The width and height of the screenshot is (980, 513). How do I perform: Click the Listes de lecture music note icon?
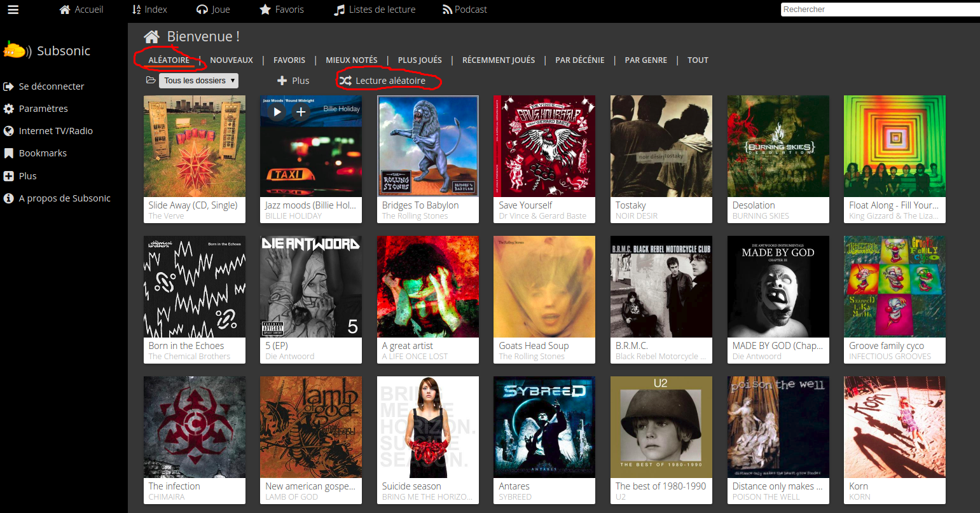[x=340, y=10]
